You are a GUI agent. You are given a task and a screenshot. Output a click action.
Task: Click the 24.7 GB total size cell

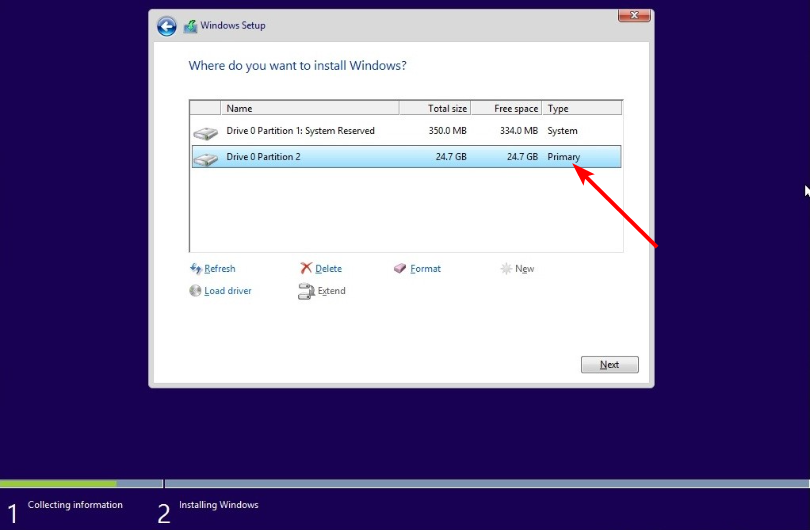pyautogui.click(x=451, y=157)
